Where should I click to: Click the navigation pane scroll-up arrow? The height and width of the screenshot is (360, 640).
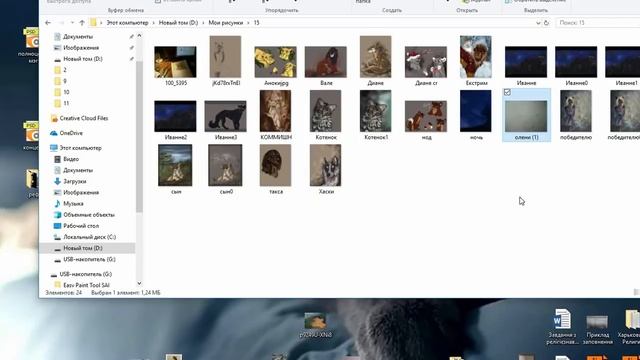tap(139, 36)
